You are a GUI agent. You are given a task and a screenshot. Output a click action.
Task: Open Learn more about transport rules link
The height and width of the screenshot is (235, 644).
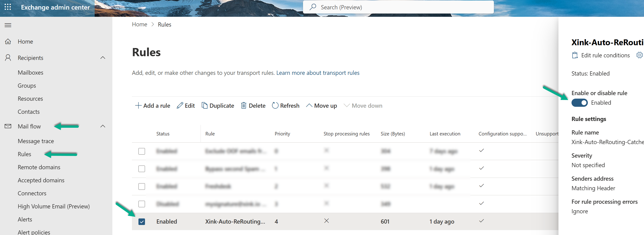318,73
